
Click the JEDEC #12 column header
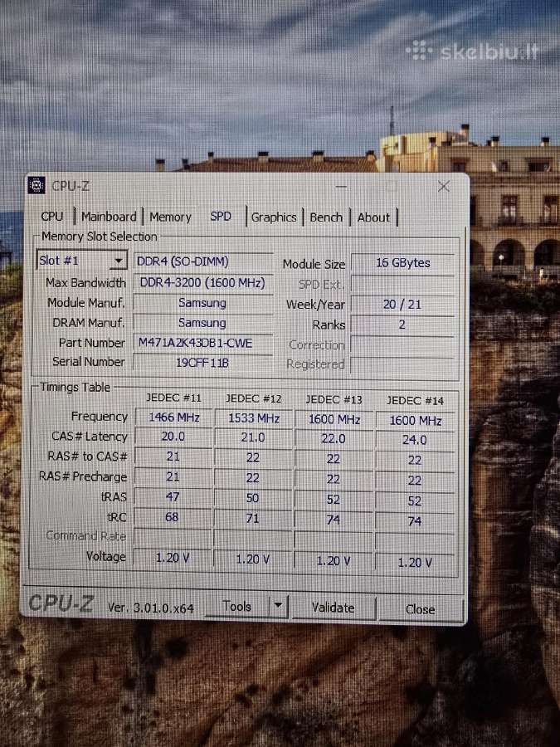coord(253,398)
